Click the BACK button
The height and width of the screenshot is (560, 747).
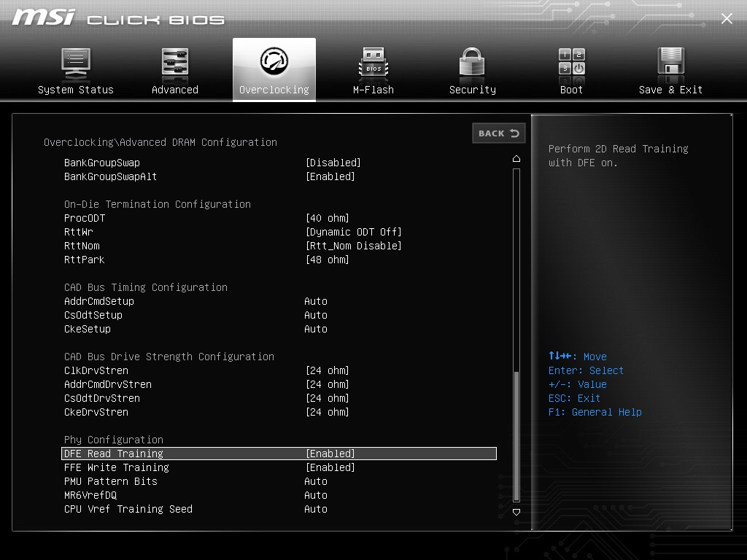[499, 133]
